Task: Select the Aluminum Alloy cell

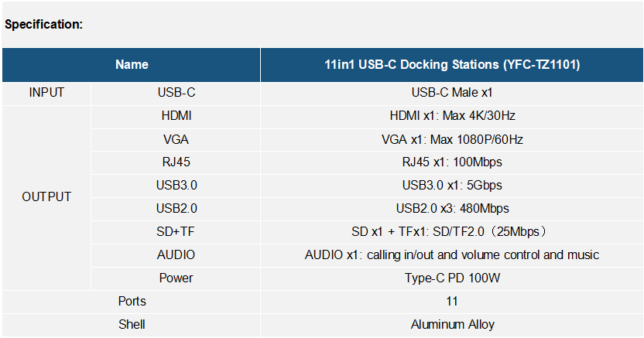Action: (x=452, y=326)
